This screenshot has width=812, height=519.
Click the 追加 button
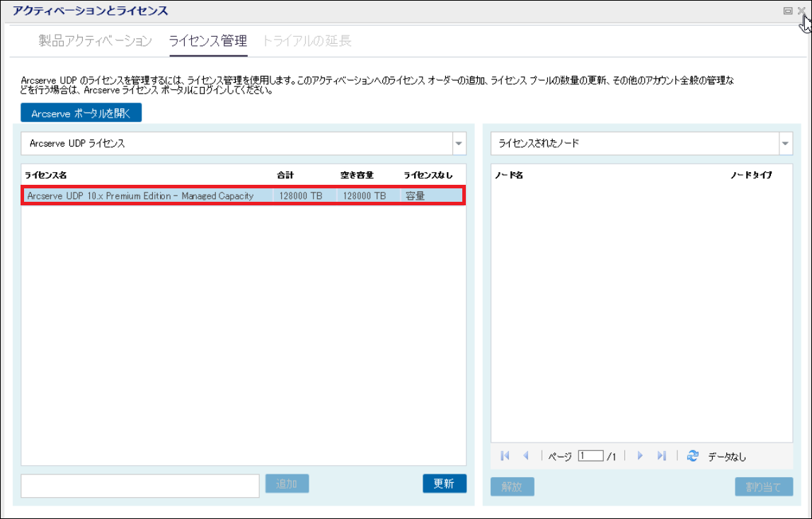coord(287,484)
